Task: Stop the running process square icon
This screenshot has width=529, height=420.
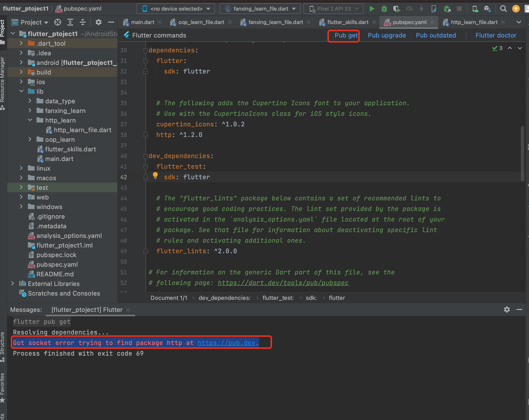Action: [459, 9]
